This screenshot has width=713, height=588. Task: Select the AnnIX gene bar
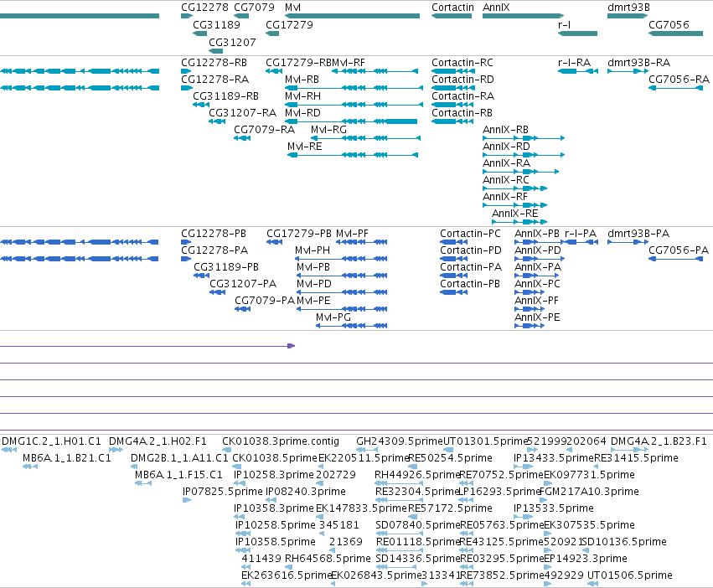coord(524,16)
